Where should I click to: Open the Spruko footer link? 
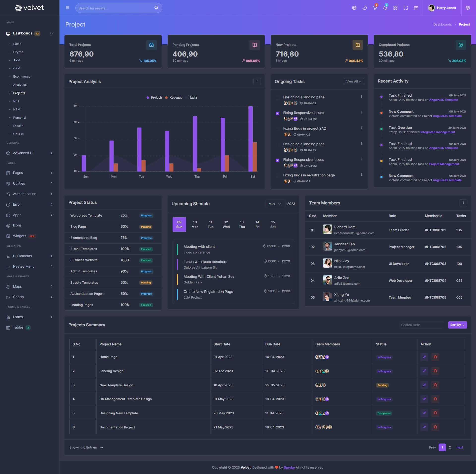pos(289,468)
